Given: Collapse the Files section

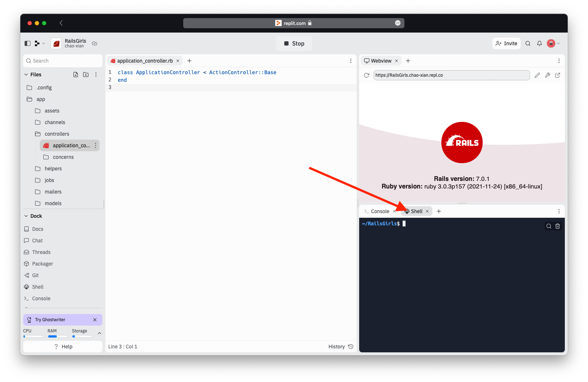Looking at the screenshot, I should pyautogui.click(x=27, y=75).
